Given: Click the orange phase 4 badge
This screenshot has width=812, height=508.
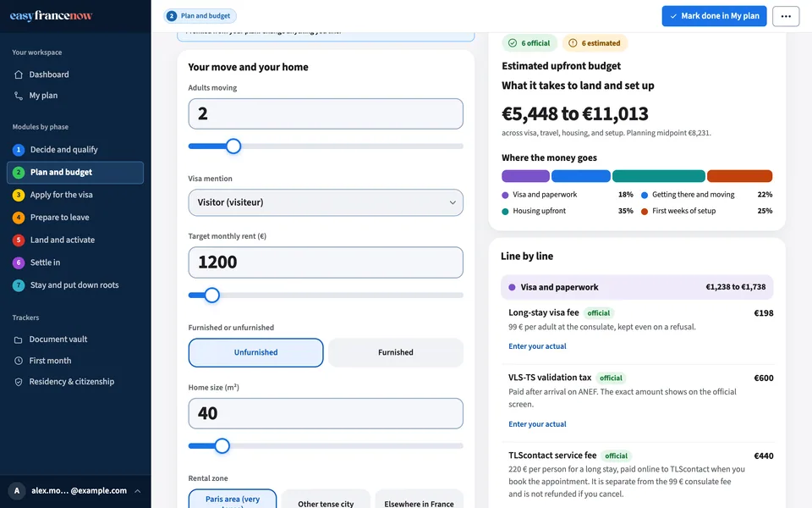Looking at the screenshot, I should click(19, 218).
